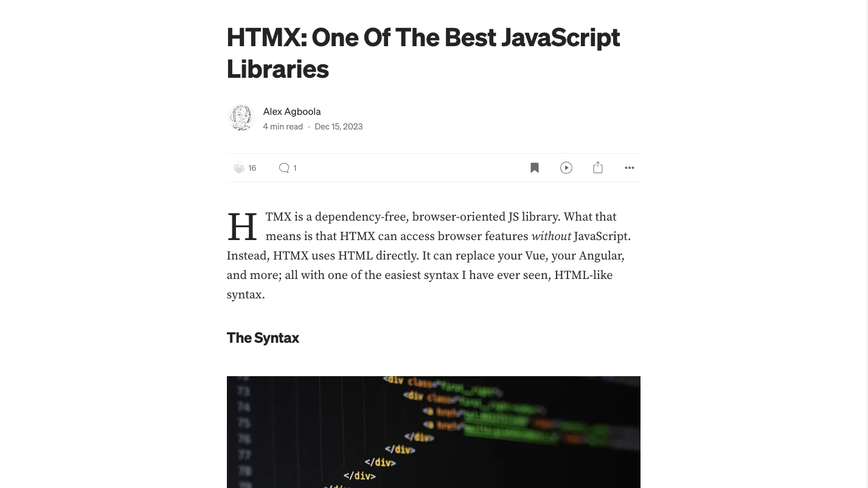Click the speech bubble comment icon
The height and width of the screenshot is (488, 868).
[x=284, y=168]
